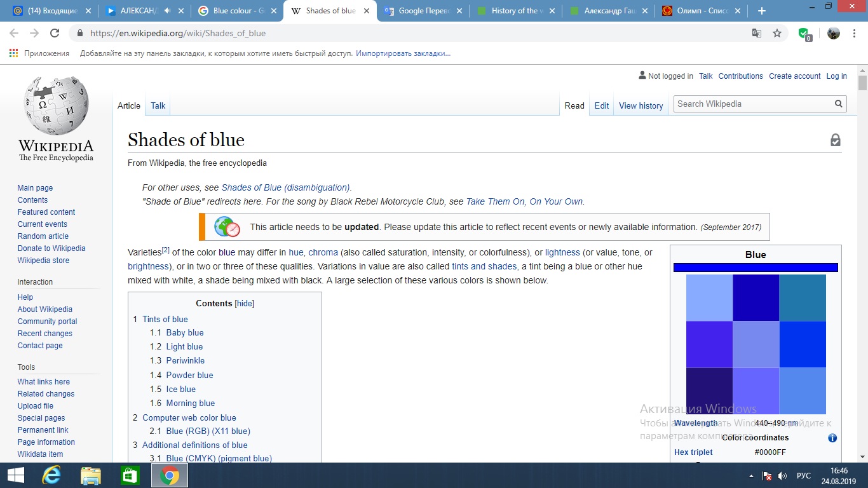Open the Permanent link tool
This screenshot has width=868, height=488.
point(43,430)
